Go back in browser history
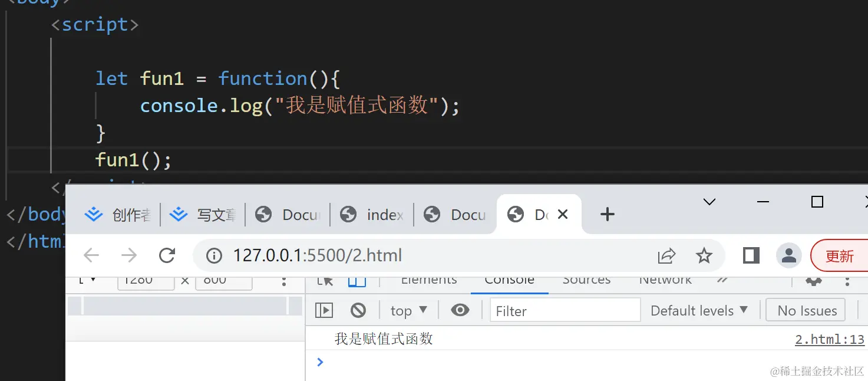The image size is (868, 381). click(91, 255)
